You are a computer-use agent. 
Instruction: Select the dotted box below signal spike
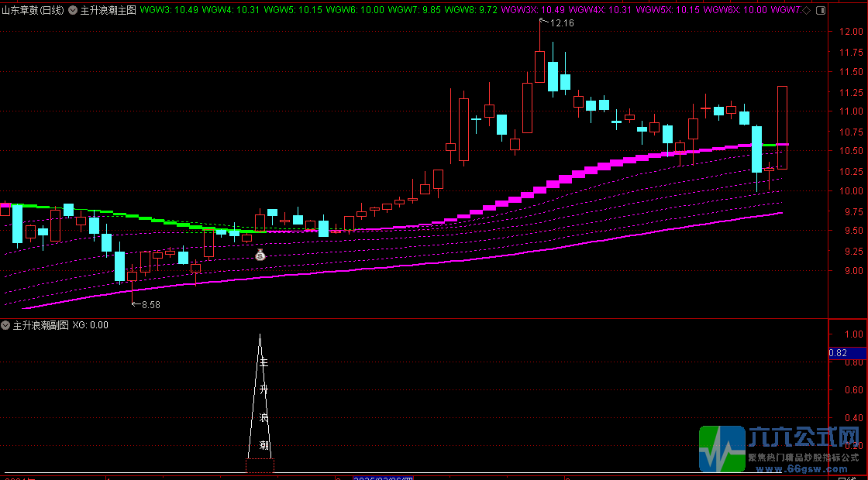(260, 465)
